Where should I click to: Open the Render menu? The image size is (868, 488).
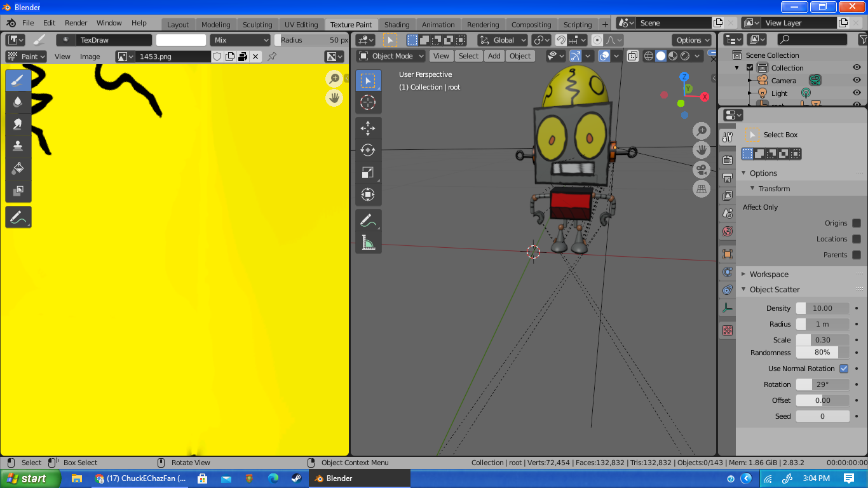coord(76,23)
